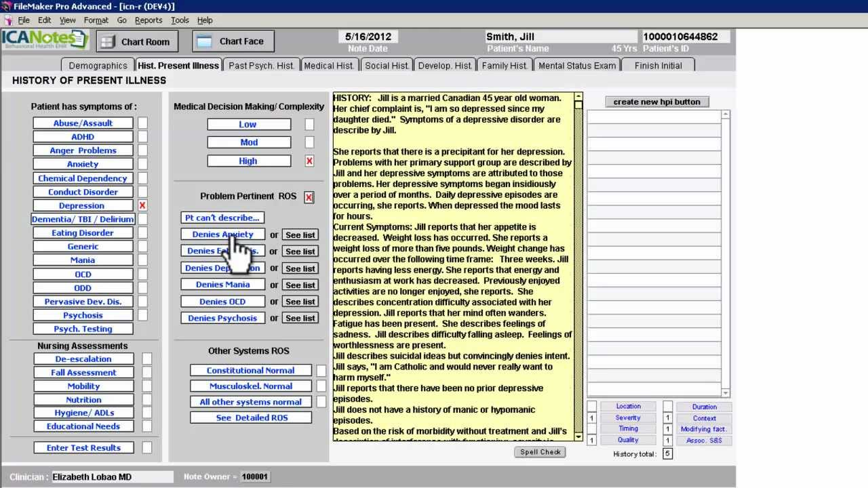This screenshot has height=488, width=868.
Task: Open the Format menu
Action: [96, 20]
